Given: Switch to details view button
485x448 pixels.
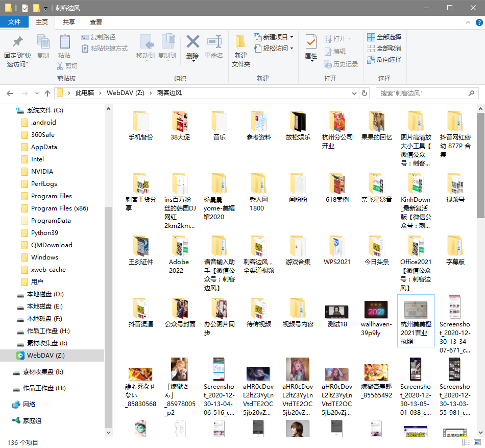Looking at the screenshot, I should [x=466, y=442].
